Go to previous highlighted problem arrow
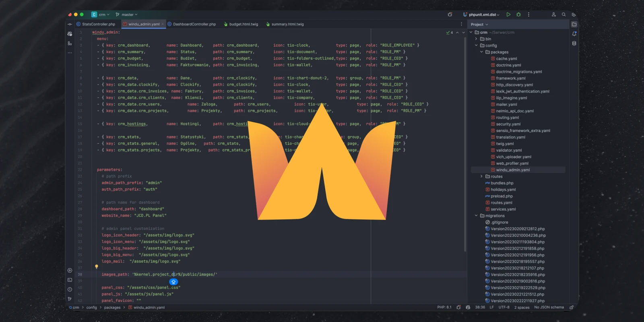Screen dimensions: 644x322 (457, 33)
